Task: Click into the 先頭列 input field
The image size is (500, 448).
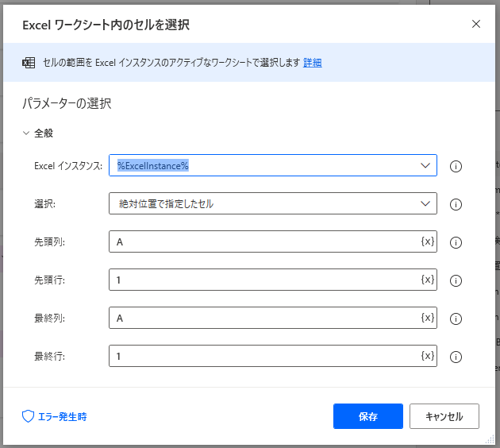Action: click(262, 241)
